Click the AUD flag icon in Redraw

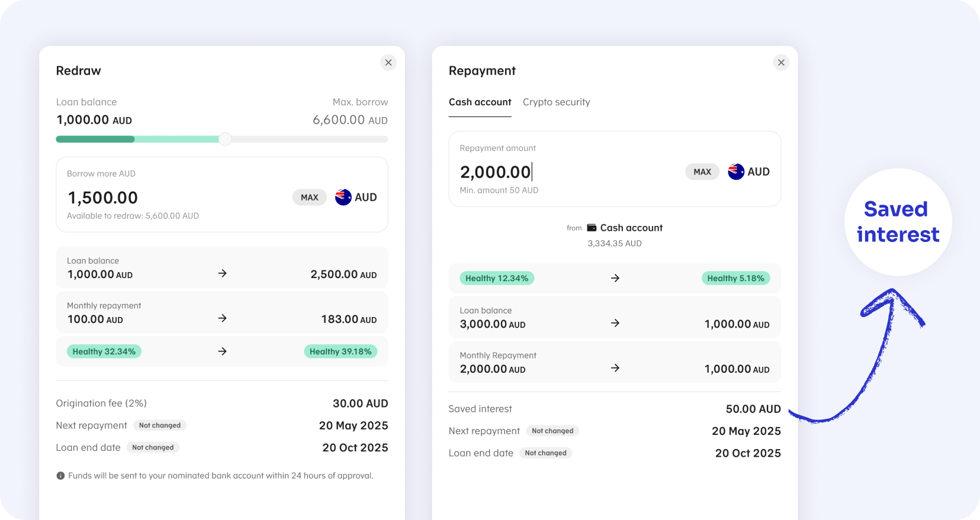[343, 198]
